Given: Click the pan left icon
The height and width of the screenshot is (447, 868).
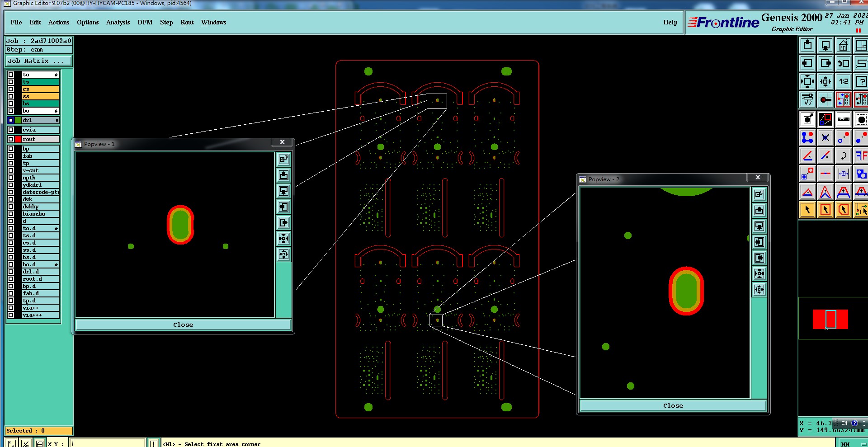Looking at the screenshot, I should point(807,63).
